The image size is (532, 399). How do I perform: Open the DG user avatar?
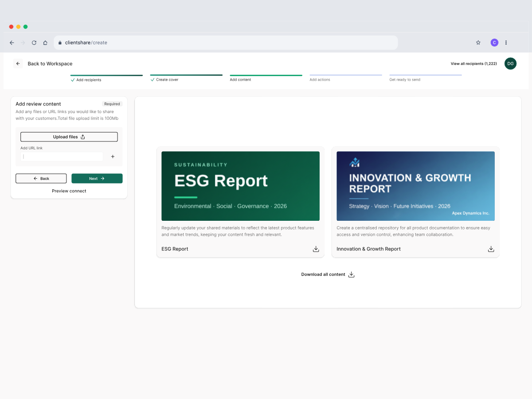click(x=511, y=63)
